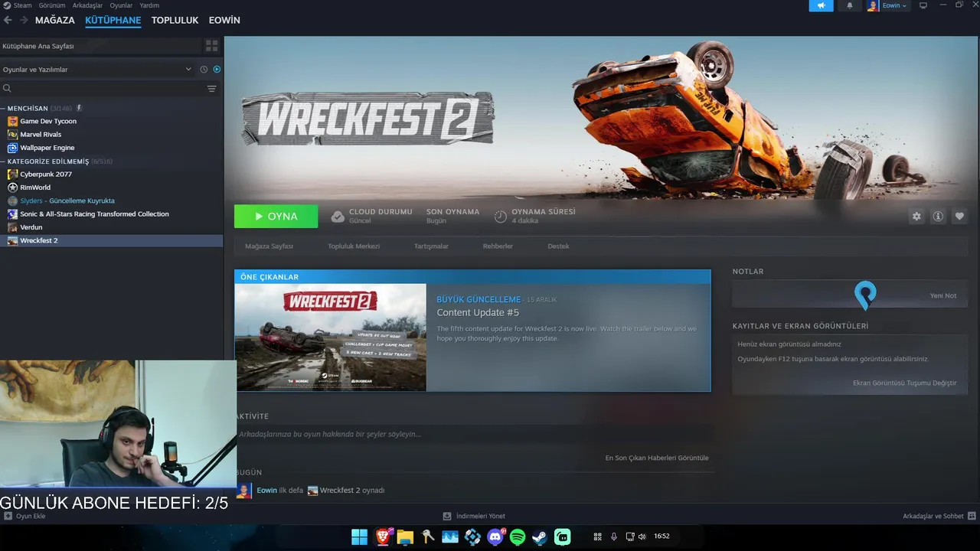Click the taskbar volume speaker icon
This screenshot has width=980, height=551.
point(642,537)
